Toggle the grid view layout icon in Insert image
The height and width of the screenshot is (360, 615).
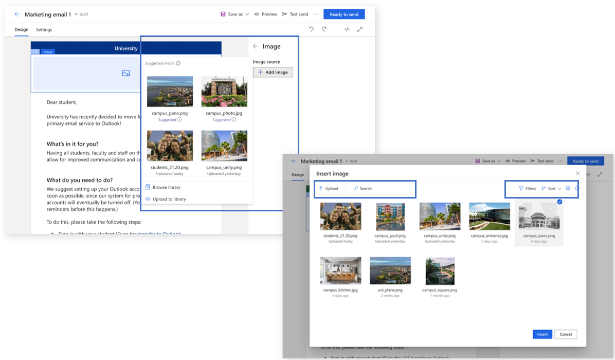(x=568, y=189)
